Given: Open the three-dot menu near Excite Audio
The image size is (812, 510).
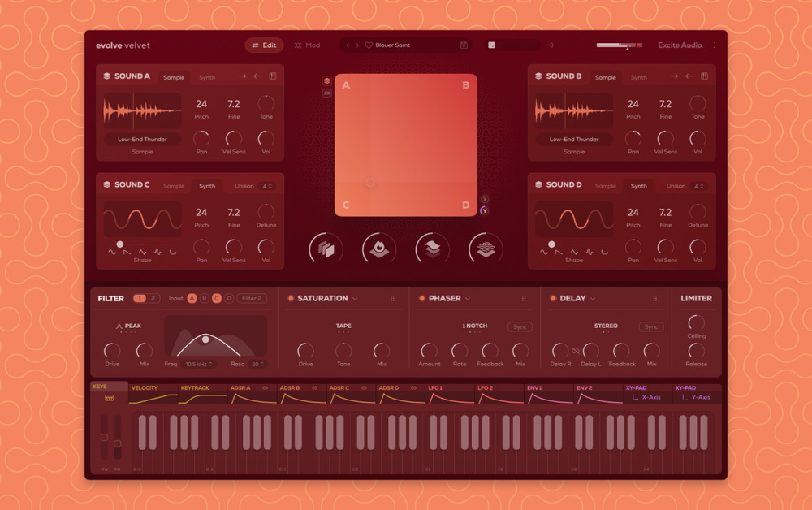Looking at the screenshot, I should pyautogui.click(x=715, y=45).
